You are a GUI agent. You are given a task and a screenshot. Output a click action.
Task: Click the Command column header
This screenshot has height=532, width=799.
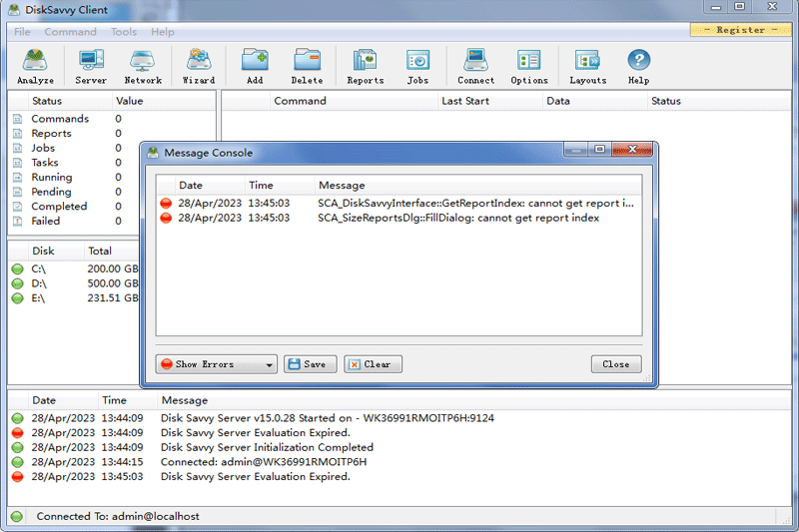pos(354,101)
